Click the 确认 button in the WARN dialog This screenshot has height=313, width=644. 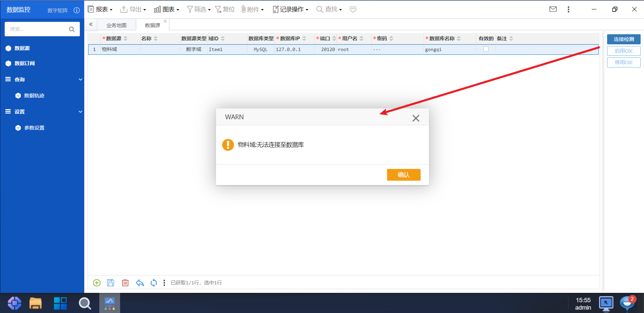(404, 175)
